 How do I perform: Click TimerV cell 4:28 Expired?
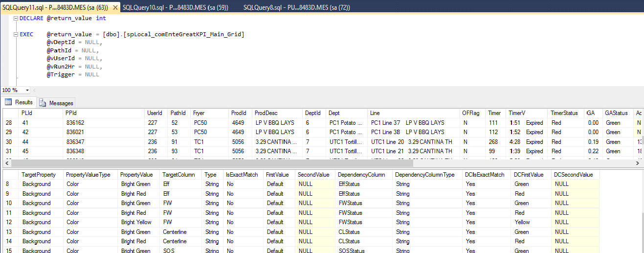527,142
